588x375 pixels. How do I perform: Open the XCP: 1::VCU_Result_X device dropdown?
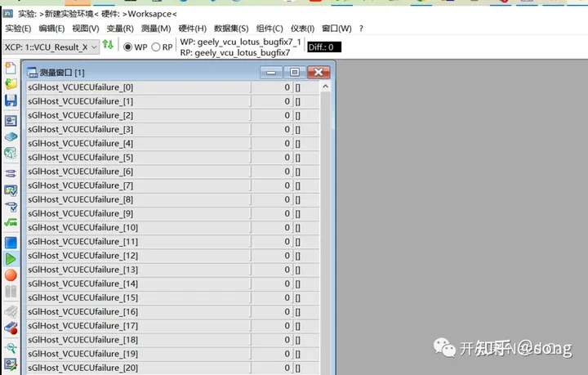(x=51, y=47)
